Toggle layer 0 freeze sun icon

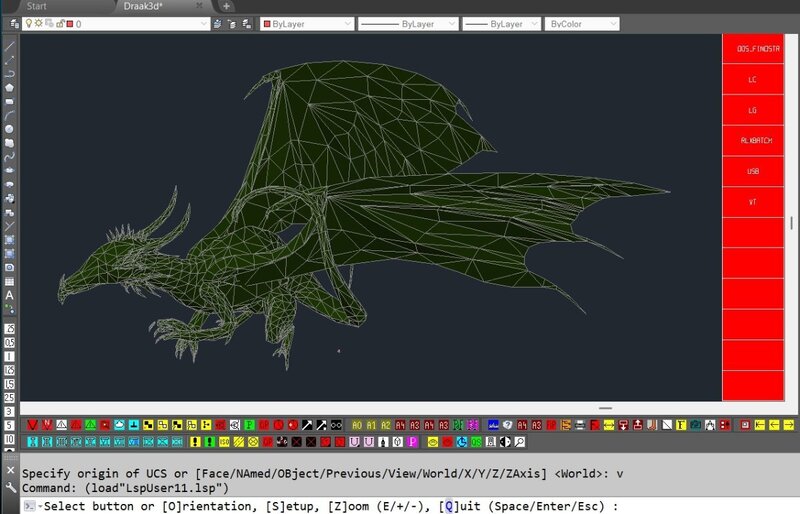(39, 24)
